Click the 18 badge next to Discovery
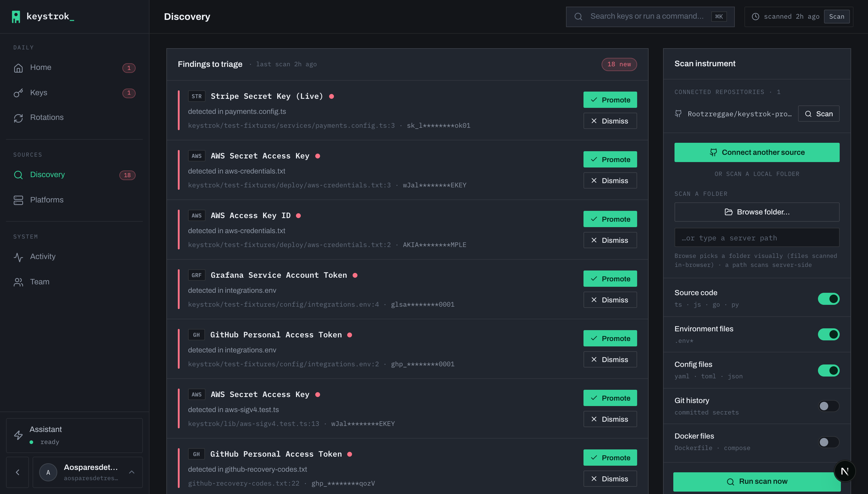The image size is (868, 494). [x=127, y=175]
